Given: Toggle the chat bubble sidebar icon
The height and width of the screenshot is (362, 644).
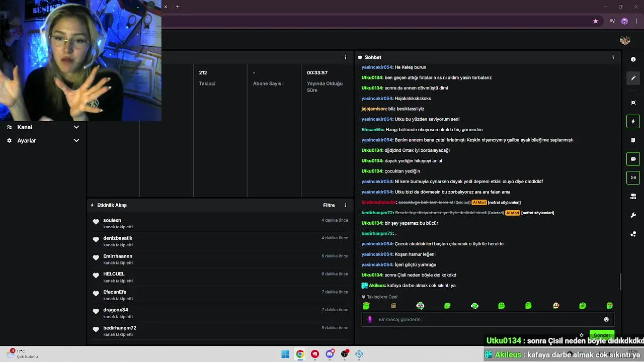Looking at the screenshot, I should (x=633, y=159).
